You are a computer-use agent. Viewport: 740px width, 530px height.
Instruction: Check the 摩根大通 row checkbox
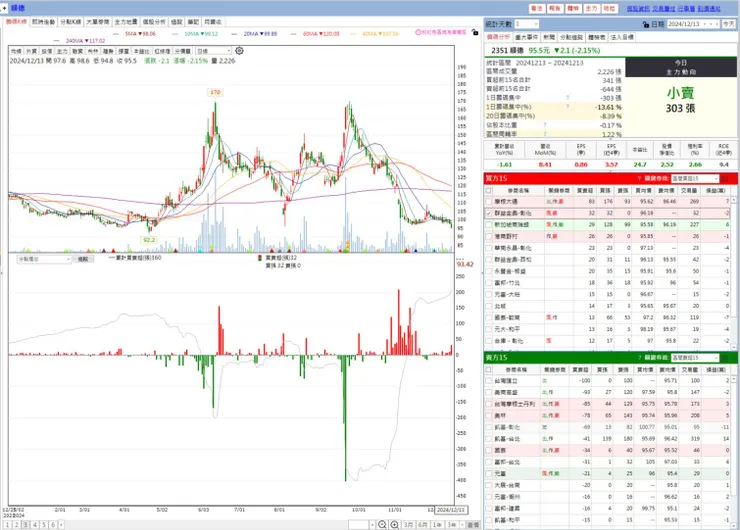click(x=489, y=202)
